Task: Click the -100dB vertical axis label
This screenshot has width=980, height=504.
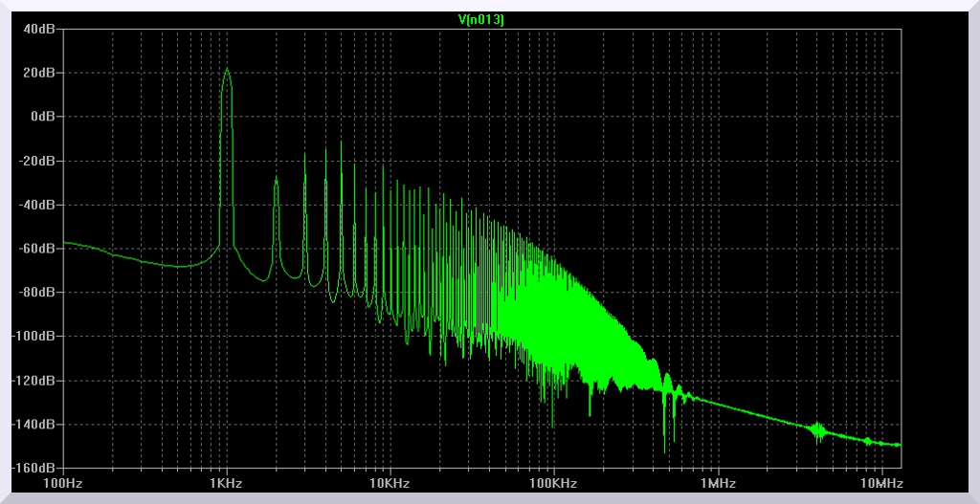Action: [37, 337]
